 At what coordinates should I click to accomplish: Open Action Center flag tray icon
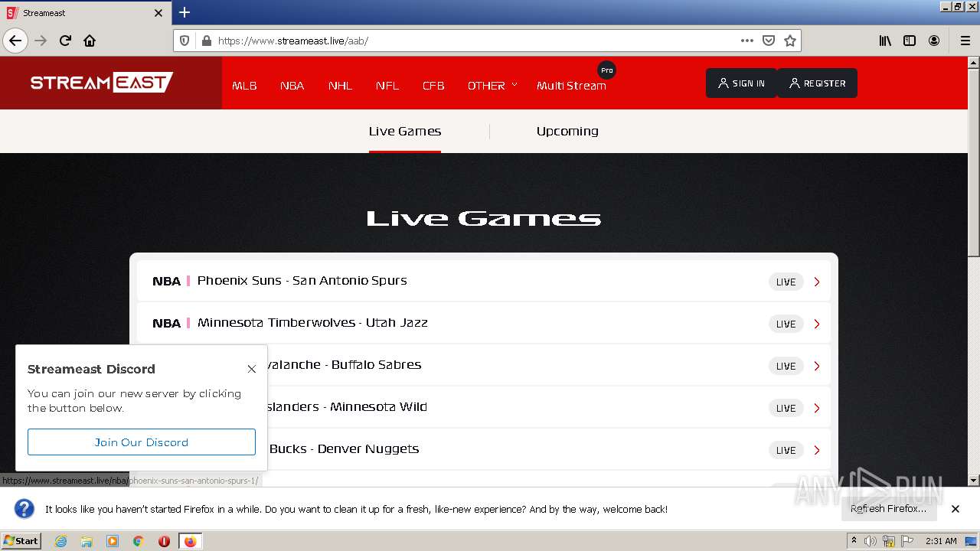click(x=907, y=541)
